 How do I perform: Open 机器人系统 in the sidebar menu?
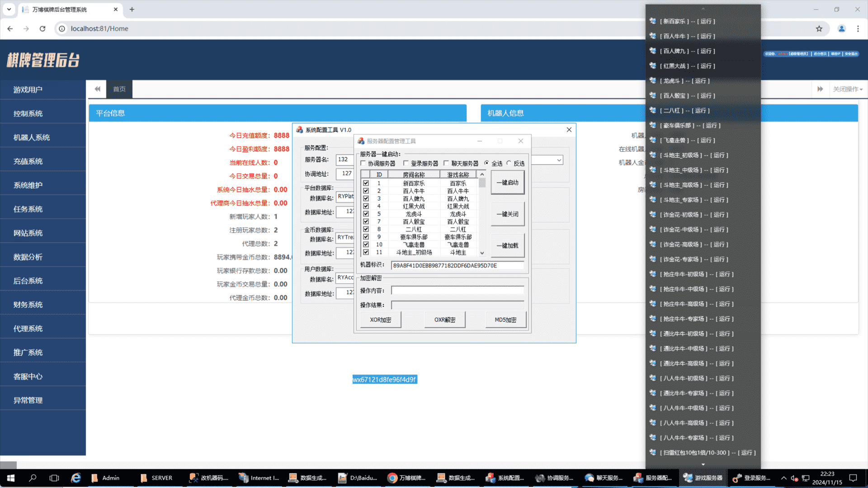click(32, 137)
